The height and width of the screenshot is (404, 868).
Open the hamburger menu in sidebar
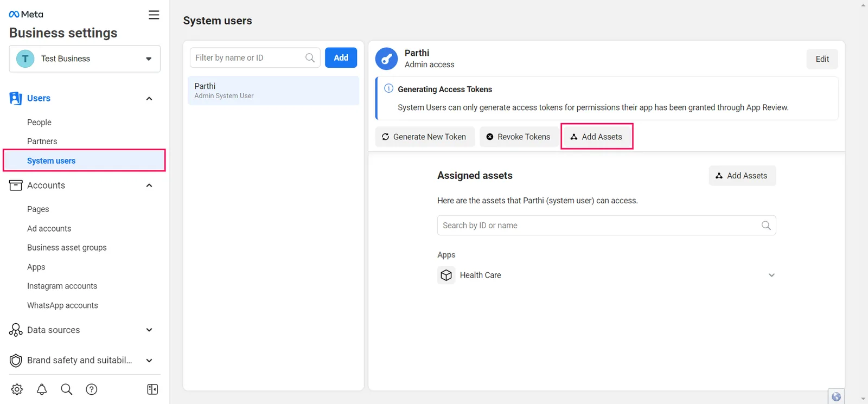pyautogui.click(x=154, y=15)
